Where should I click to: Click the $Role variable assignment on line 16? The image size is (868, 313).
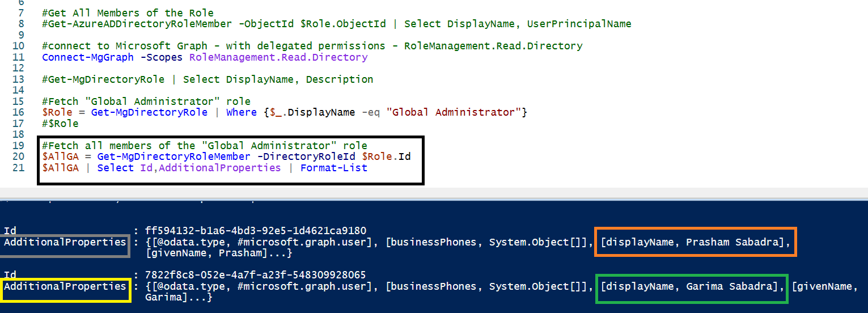[56, 112]
